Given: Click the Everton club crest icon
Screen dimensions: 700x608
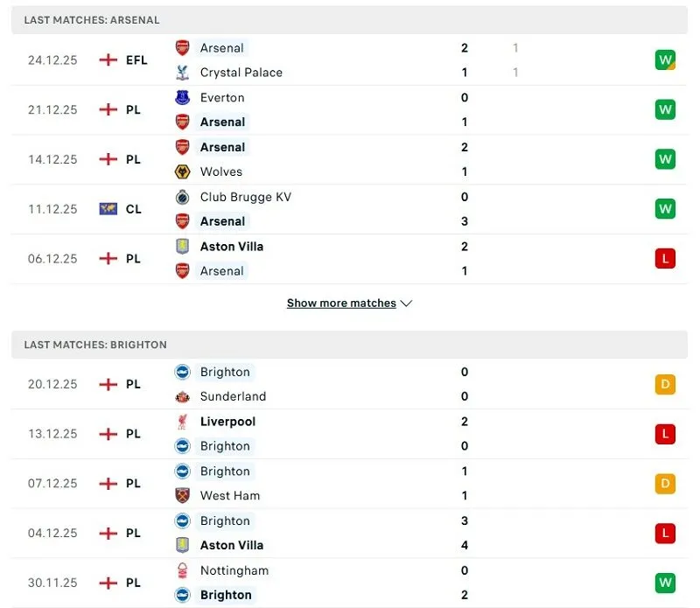Looking at the screenshot, I should click(182, 98).
